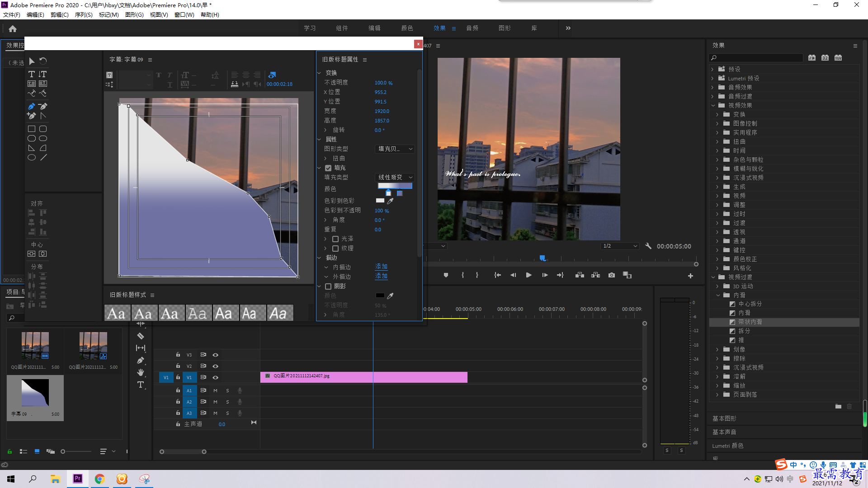The width and height of the screenshot is (868, 488).
Task: Select the Line tool
Action: 43,158
